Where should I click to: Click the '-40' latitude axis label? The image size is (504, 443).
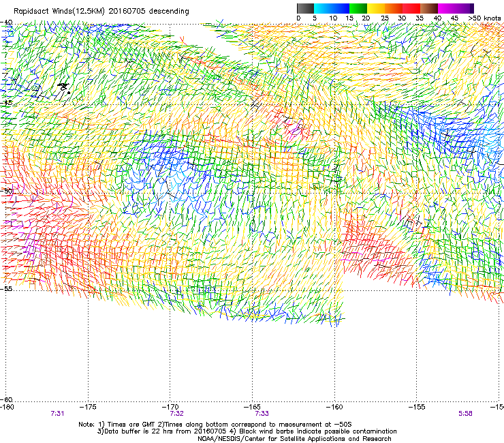6,22
